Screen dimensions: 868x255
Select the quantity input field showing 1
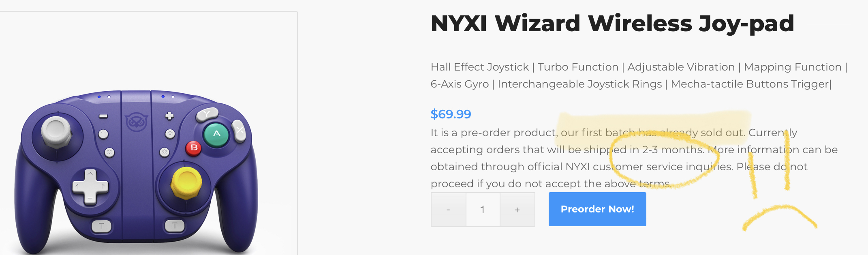483,210
